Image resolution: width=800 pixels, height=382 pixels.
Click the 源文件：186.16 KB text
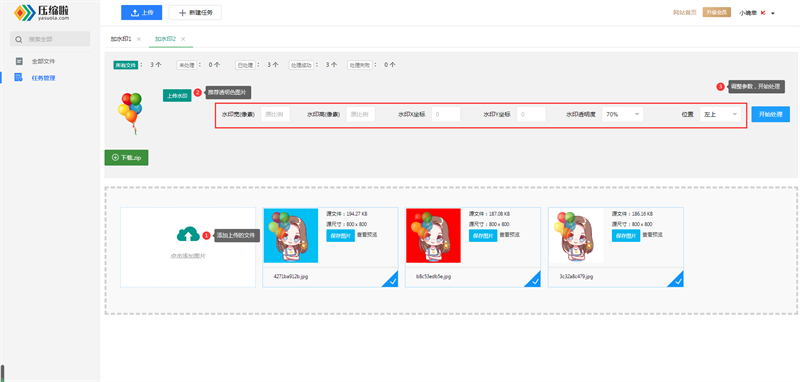pyautogui.click(x=632, y=214)
